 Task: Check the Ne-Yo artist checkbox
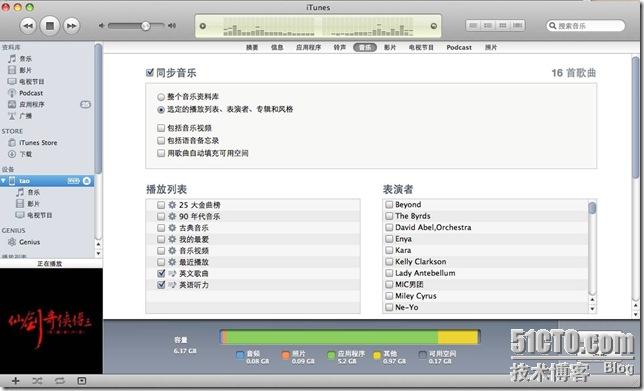[389, 307]
